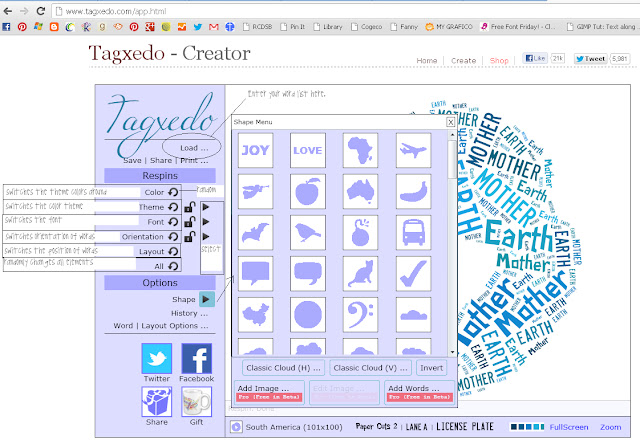Choose the angel with trumpet shape
Screen dimensions: 640x444
(x=256, y=191)
